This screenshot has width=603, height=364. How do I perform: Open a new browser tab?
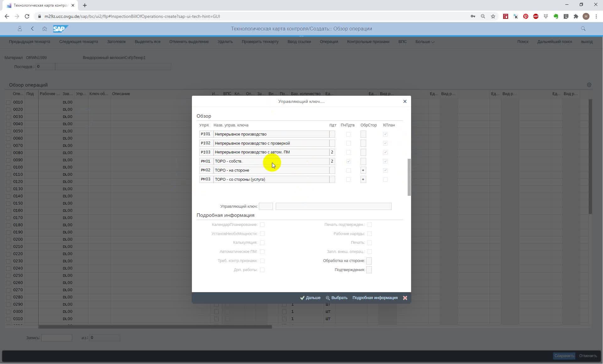tap(85, 5)
